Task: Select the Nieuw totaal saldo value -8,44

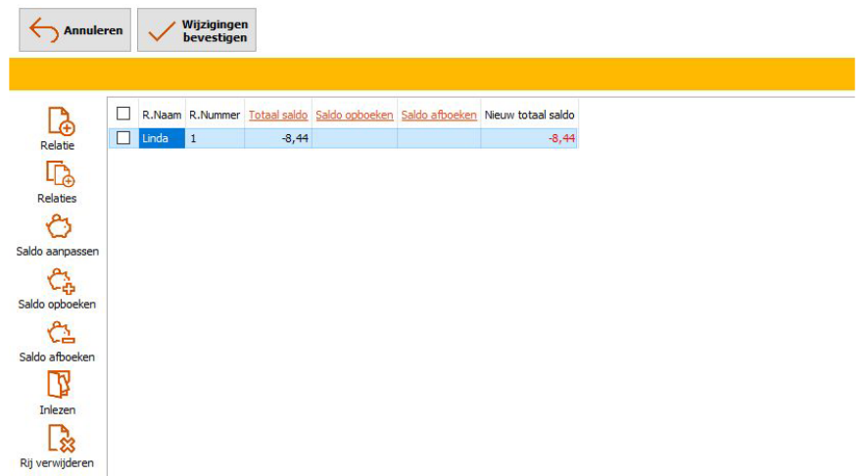Action: [x=561, y=138]
